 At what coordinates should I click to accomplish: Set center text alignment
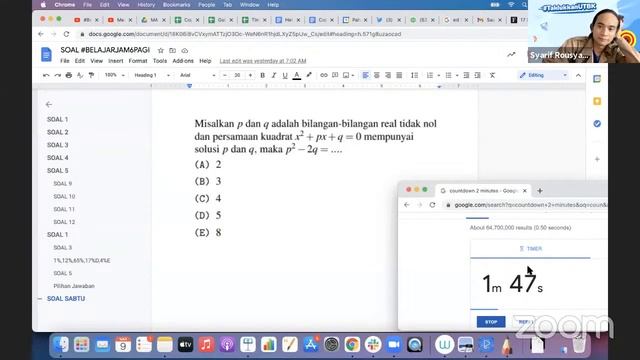377,76
